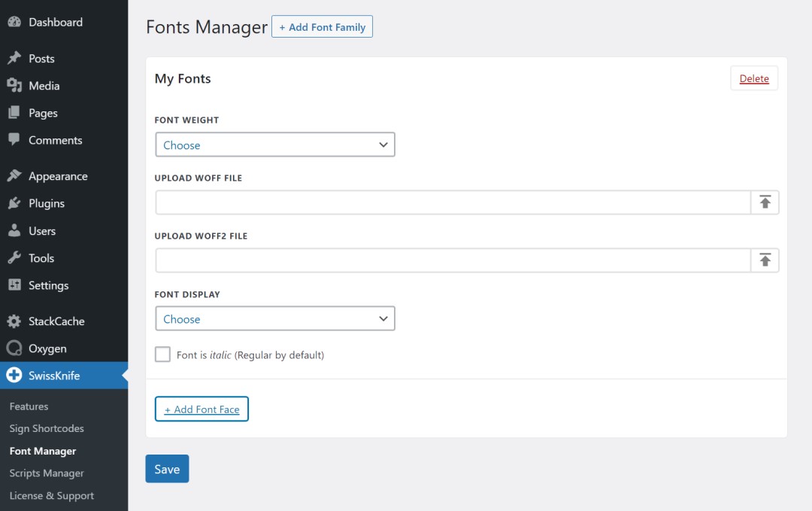Click the Dashboard gauge icon
Image resolution: width=812 pixels, height=511 pixels.
[x=14, y=22]
